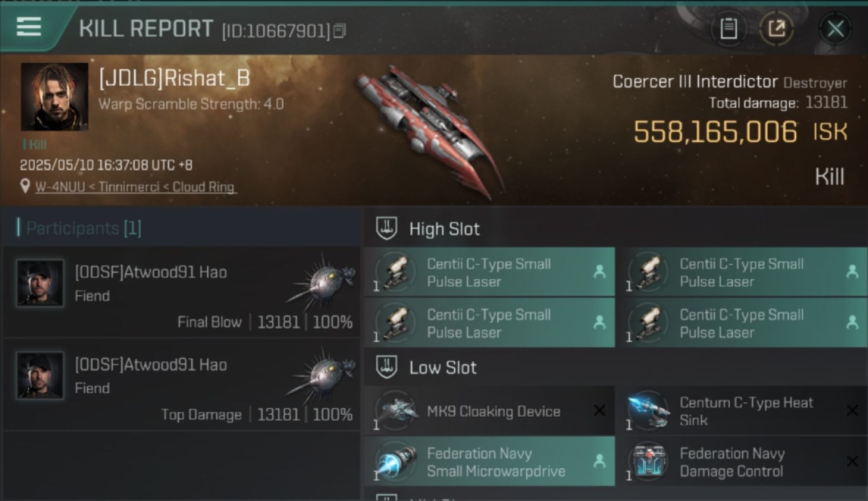The width and height of the screenshot is (868, 501).
Task: Open W-4NUU location link
Action: 60,187
